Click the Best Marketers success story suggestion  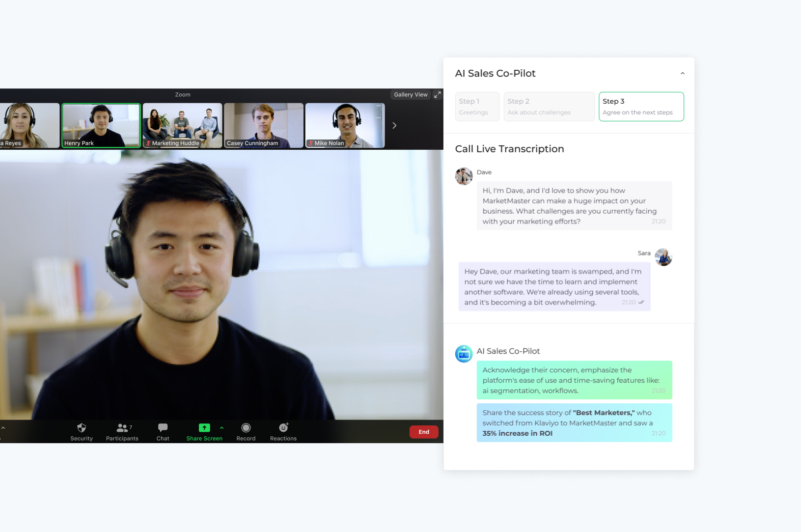(x=574, y=422)
